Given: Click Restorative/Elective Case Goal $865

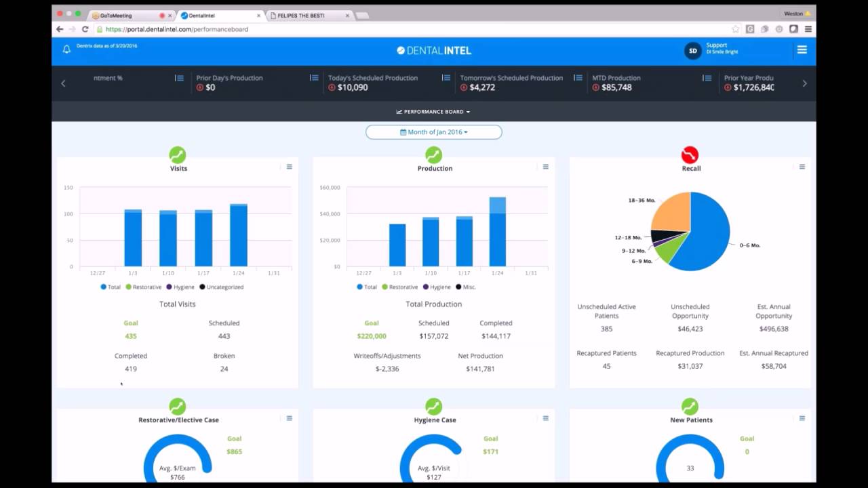Looking at the screenshot, I should [234, 451].
